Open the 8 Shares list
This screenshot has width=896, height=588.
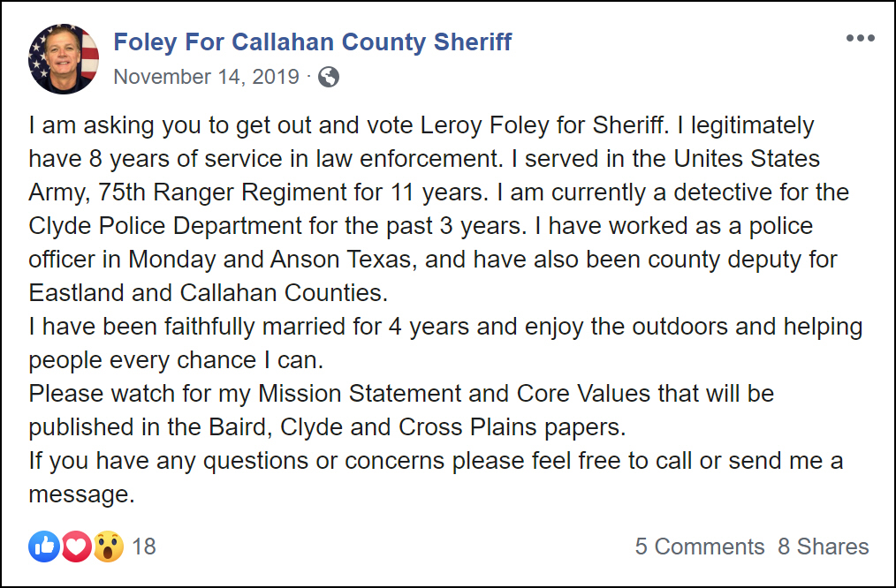pos(823,547)
